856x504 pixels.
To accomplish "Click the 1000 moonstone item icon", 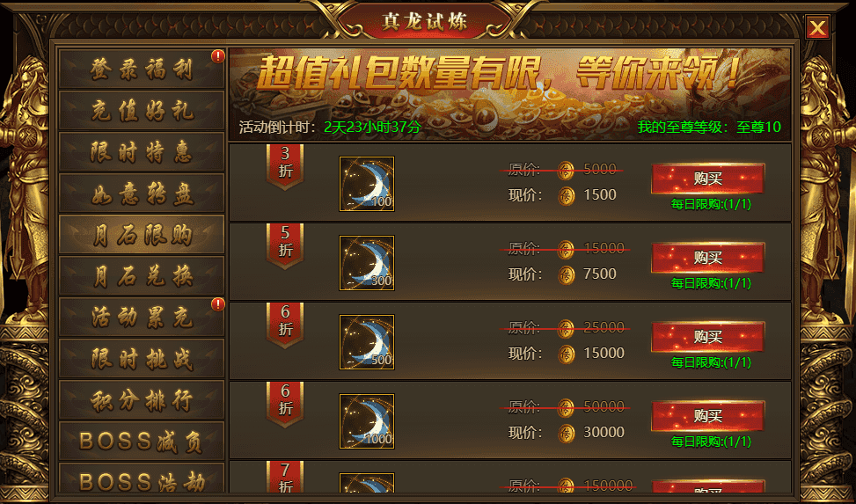I will click(366, 421).
